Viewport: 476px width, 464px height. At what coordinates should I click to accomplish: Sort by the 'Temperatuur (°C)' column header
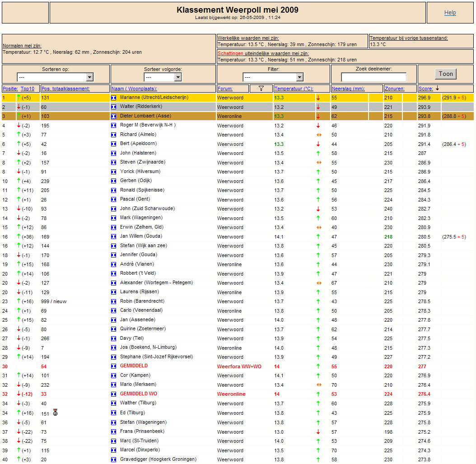[293, 89]
